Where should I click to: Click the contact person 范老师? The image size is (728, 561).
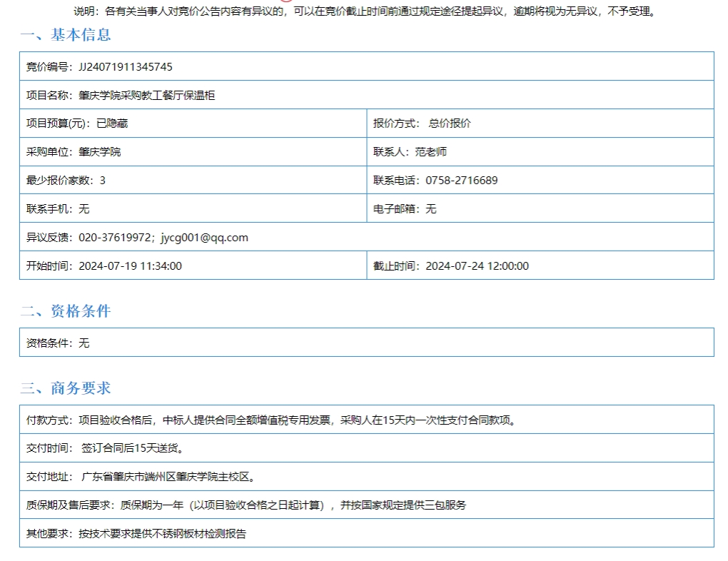click(x=430, y=152)
